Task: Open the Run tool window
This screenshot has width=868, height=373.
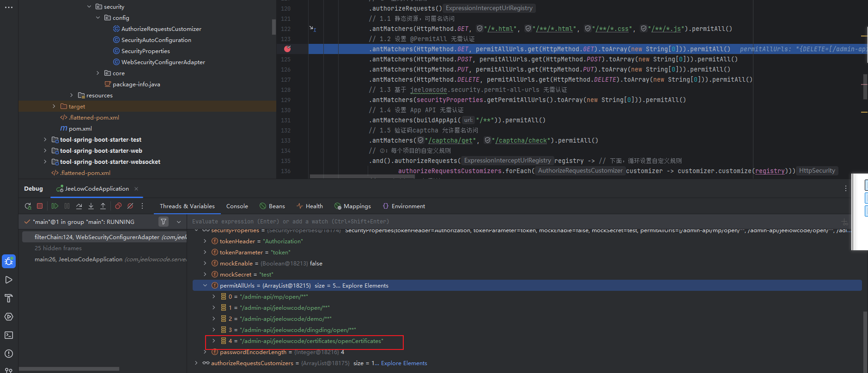Action: [x=9, y=280]
